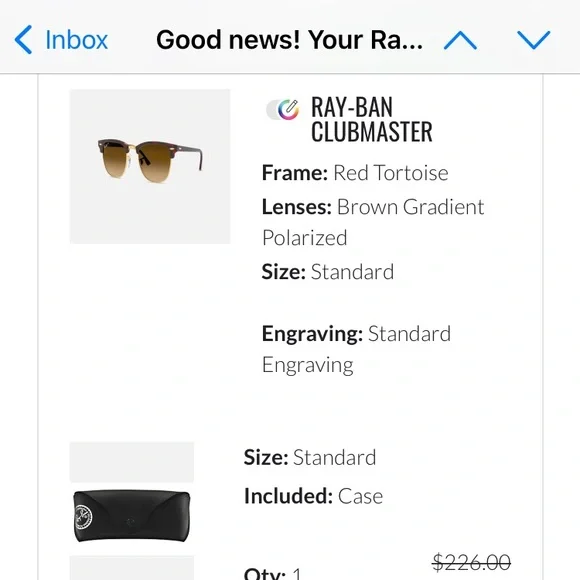The width and height of the screenshot is (580, 580).
Task: Tap Size: Standard beside the case
Action: tap(310, 458)
